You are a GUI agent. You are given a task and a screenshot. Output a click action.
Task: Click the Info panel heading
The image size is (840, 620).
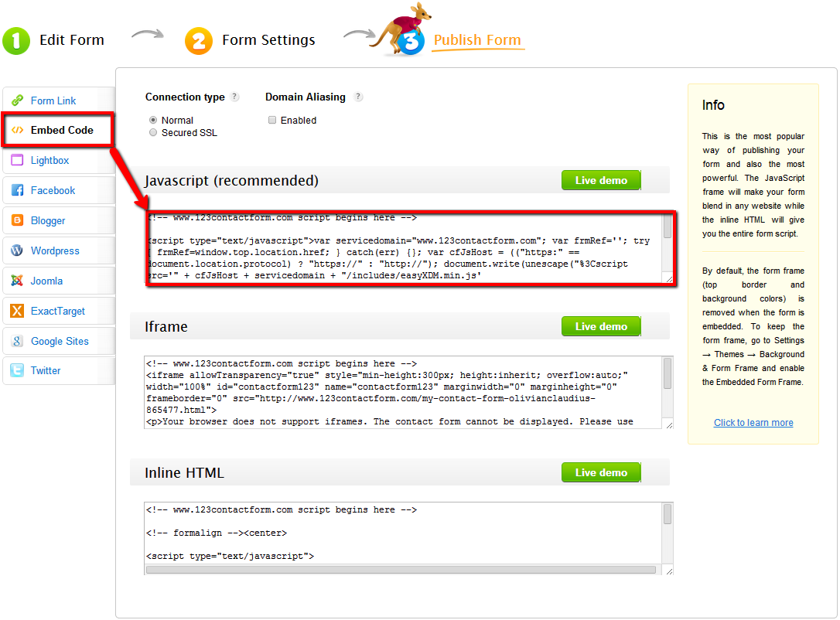[713, 105]
